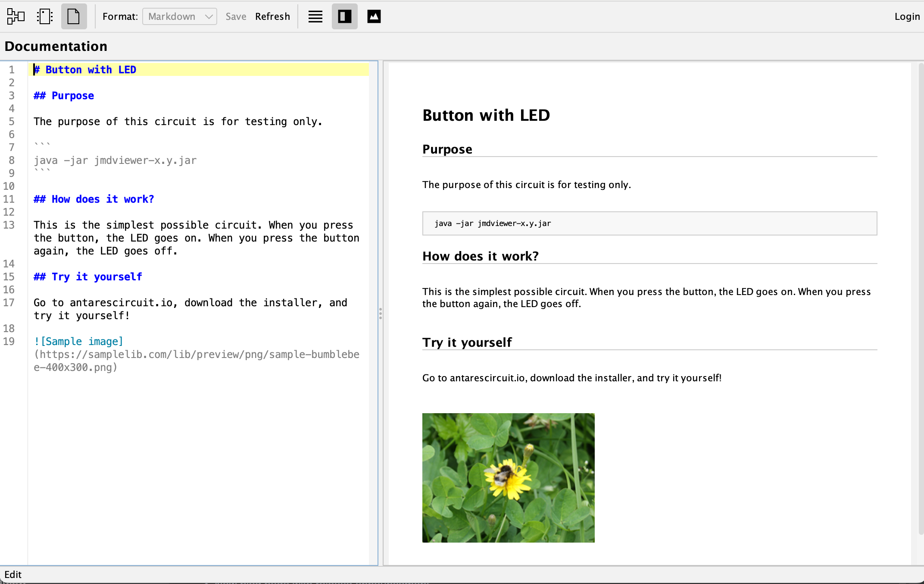Click the java code block in preview
Image resolution: width=924 pixels, height=584 pixels.
tap(649, 223)
